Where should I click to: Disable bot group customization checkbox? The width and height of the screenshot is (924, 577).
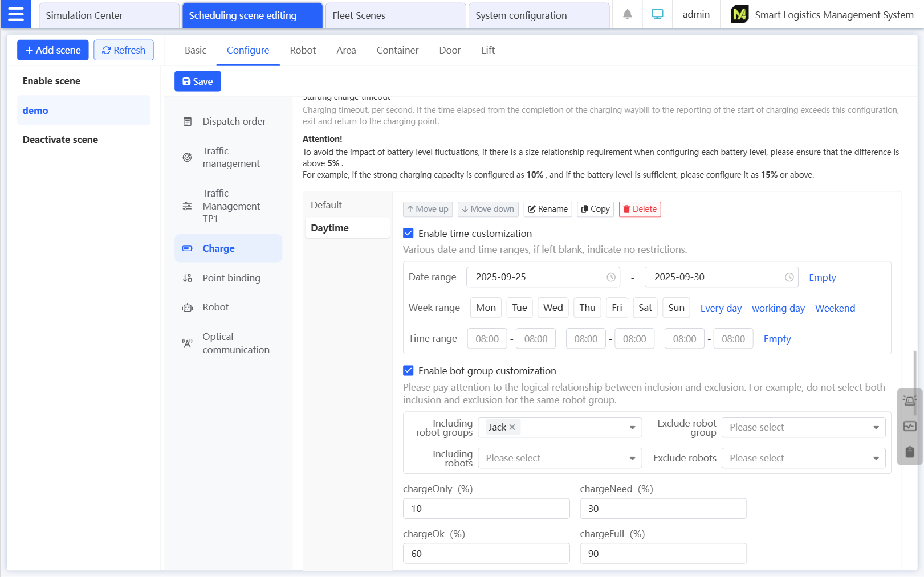point(408,371)
